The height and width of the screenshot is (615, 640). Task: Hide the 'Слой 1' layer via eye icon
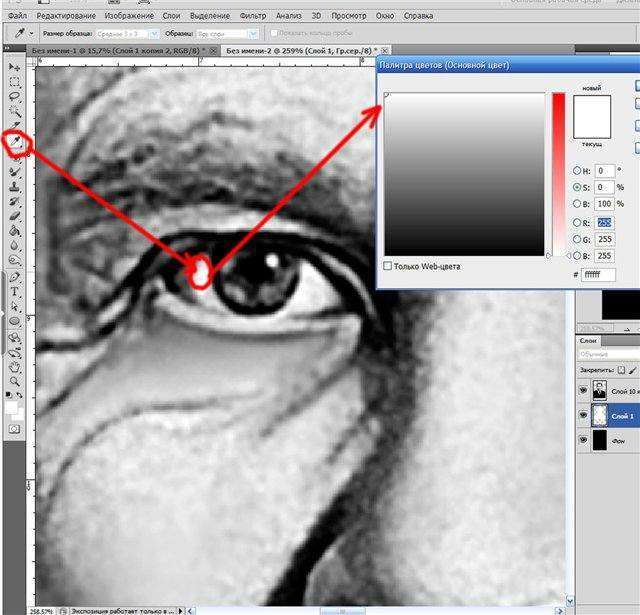pos(585,414)
